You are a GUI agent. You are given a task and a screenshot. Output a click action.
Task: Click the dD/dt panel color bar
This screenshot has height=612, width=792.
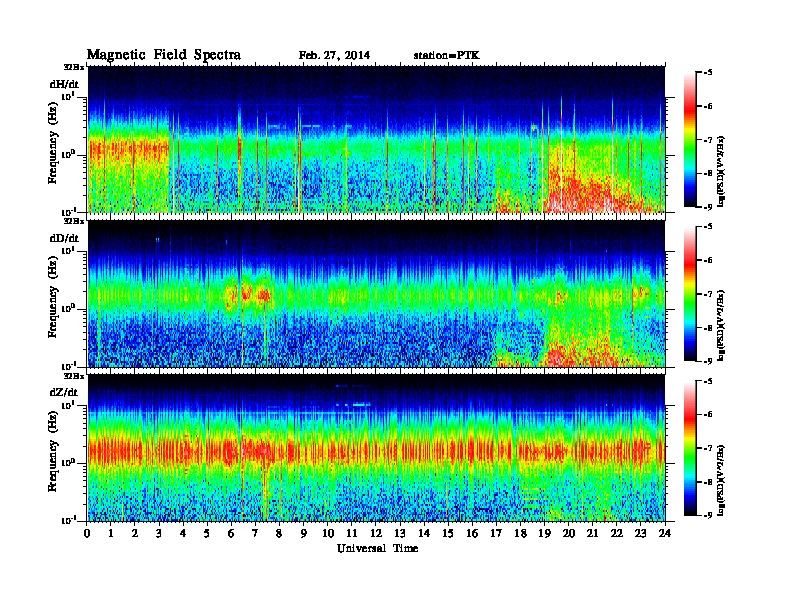(x=690, y=294)
